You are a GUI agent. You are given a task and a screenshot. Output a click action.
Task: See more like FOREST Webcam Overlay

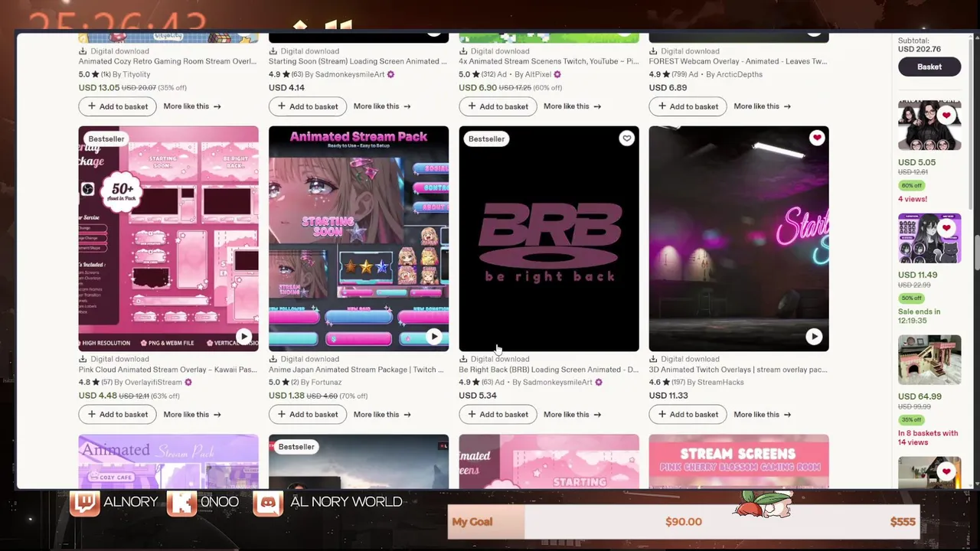(x=763, y=106)
